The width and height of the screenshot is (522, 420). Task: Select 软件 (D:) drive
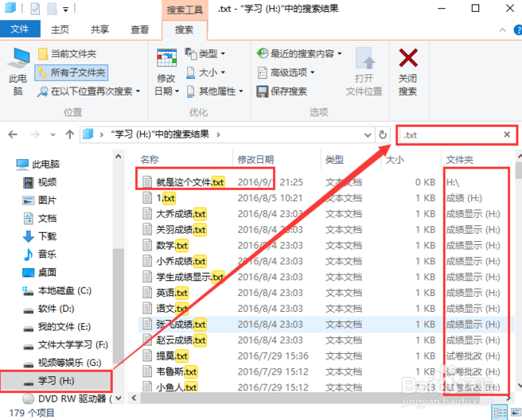[49, 309]
